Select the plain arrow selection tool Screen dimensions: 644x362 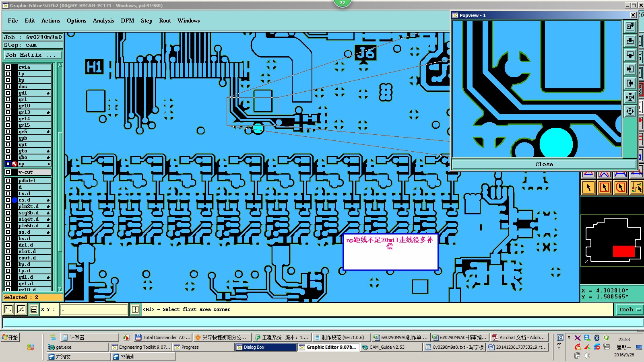point(588,187)
